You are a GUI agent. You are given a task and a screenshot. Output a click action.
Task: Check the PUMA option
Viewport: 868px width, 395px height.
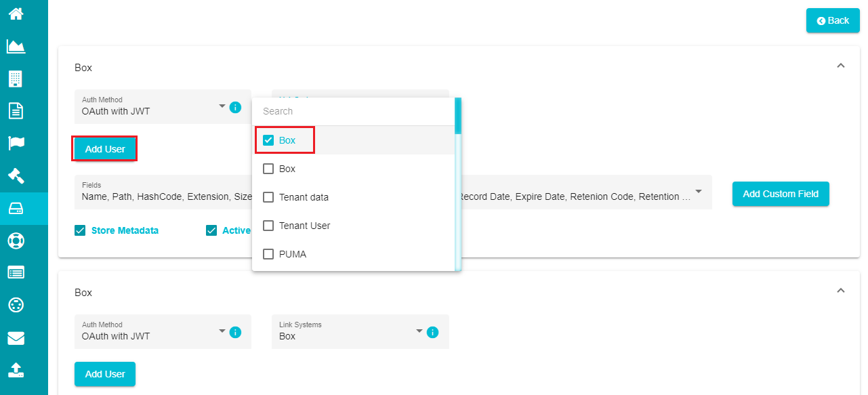pos(268,254)
